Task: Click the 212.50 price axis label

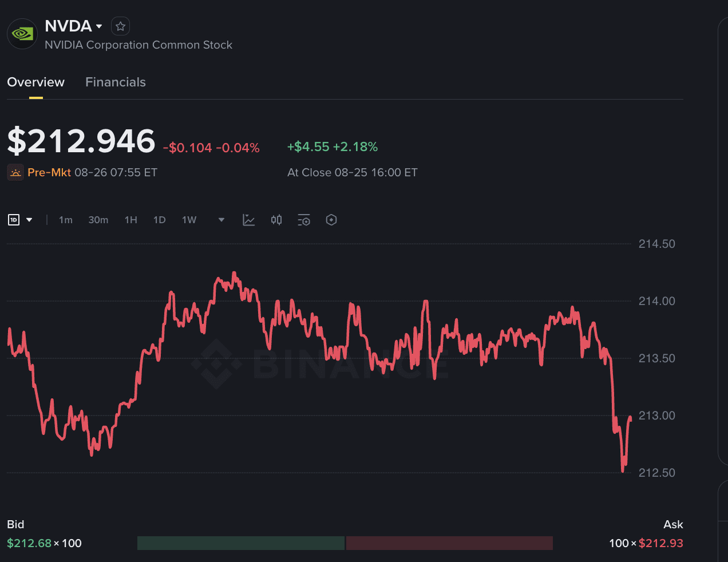Action: point(657,473)
